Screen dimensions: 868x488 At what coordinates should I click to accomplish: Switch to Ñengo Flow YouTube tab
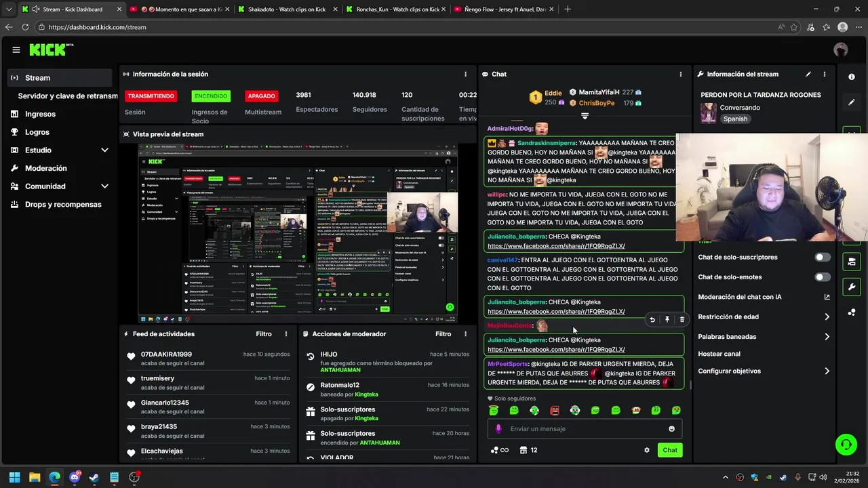point(502,9)
